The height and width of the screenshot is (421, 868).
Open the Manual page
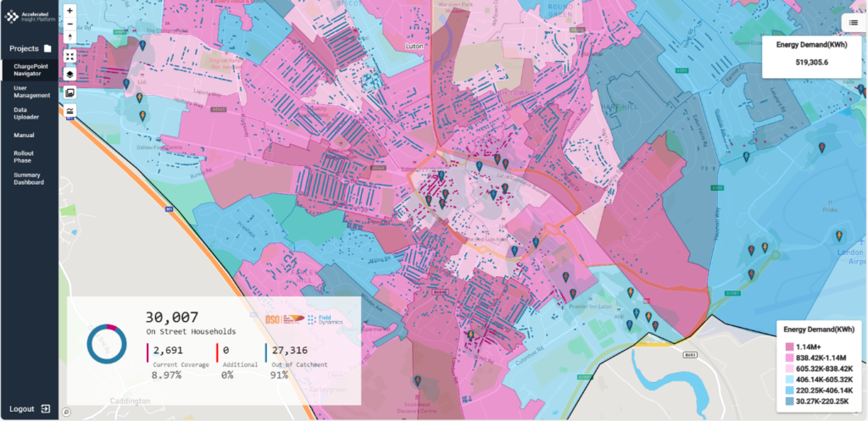[24, 135]
